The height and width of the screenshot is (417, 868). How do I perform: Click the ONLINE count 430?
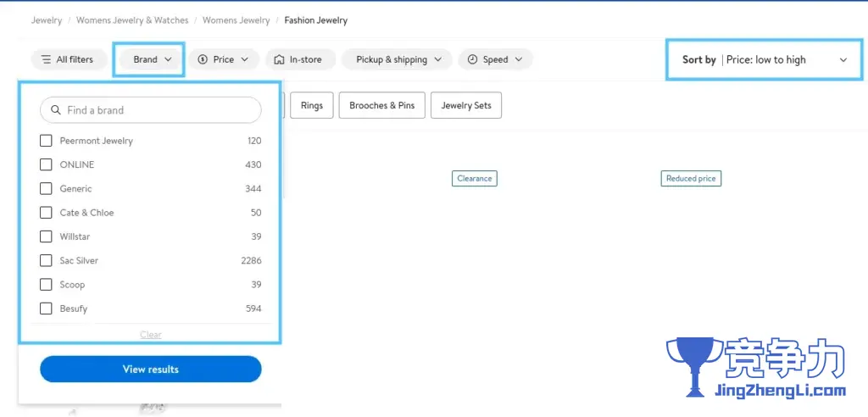pos(253,164)
